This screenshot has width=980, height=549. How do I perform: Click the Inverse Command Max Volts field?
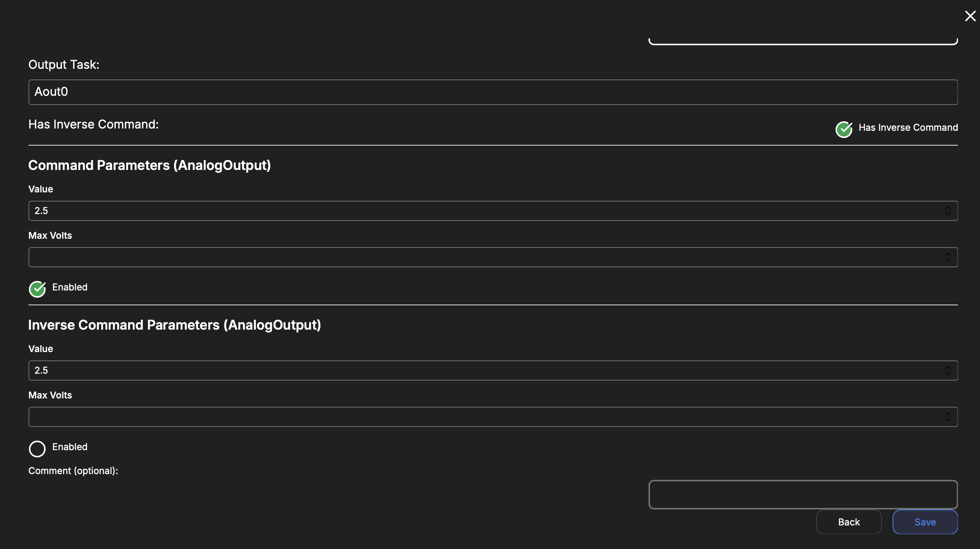pyautogui.click(x=483, y=417)
